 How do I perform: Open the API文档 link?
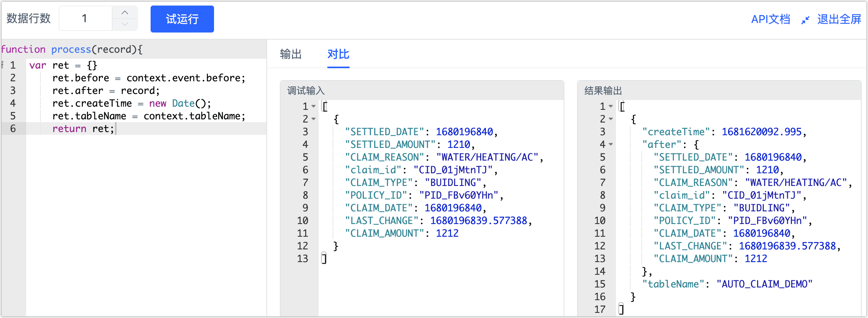tap(770, 19)
